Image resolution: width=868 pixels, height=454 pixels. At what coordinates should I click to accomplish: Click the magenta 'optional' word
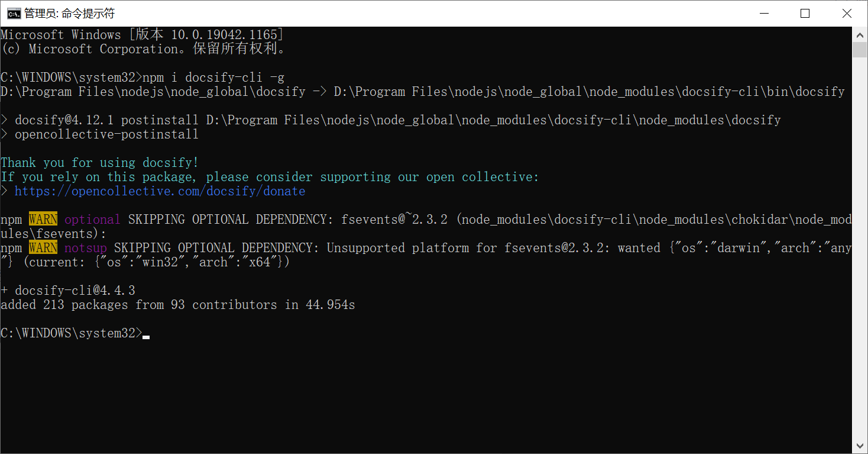tap(92, 220)
